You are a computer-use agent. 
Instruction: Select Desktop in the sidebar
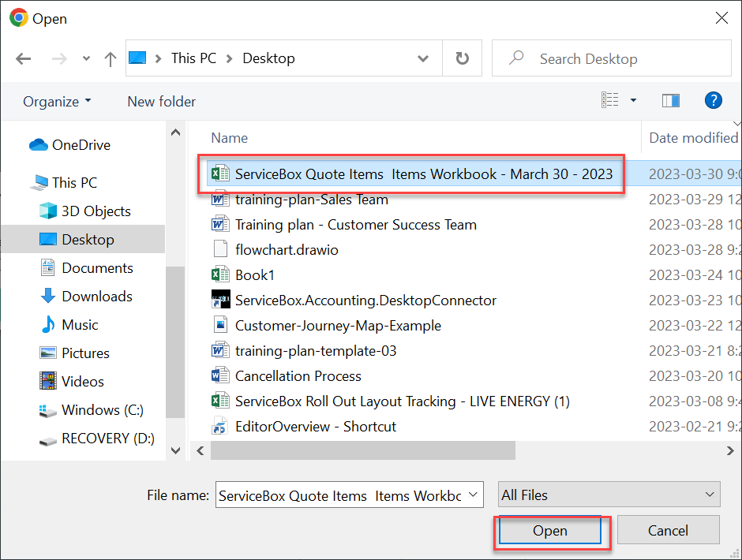[x=83, y=239]
